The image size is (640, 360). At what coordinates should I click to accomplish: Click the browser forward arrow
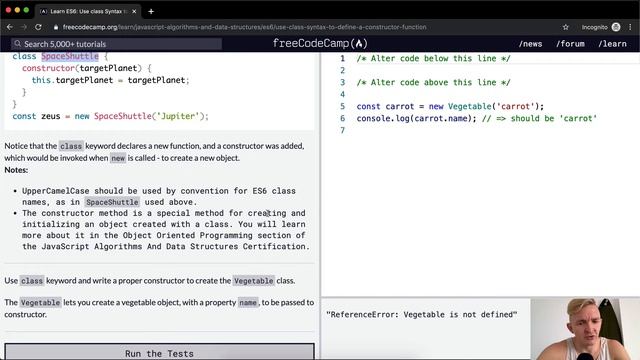coord(24,27)
